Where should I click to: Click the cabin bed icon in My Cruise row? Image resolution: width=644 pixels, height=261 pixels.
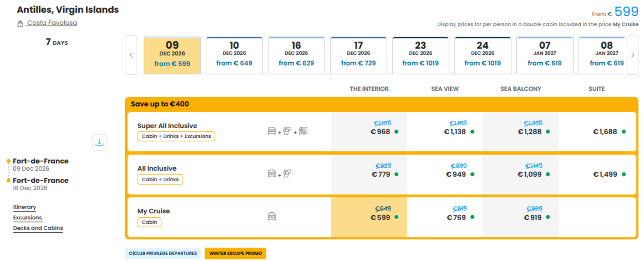272,217
